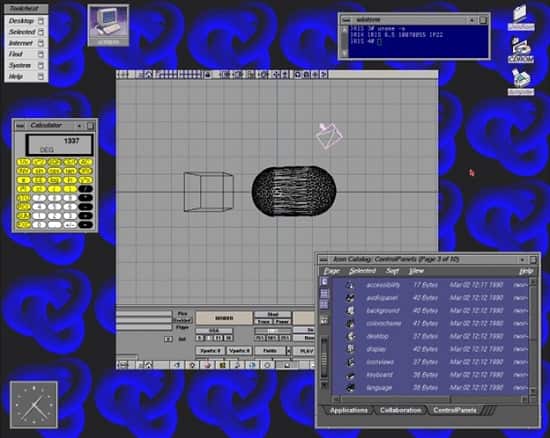Screen dimensions: 550x438
Task: Open the accessibility control panel icon
Action: pyautogui.click(x=350, y=285)
